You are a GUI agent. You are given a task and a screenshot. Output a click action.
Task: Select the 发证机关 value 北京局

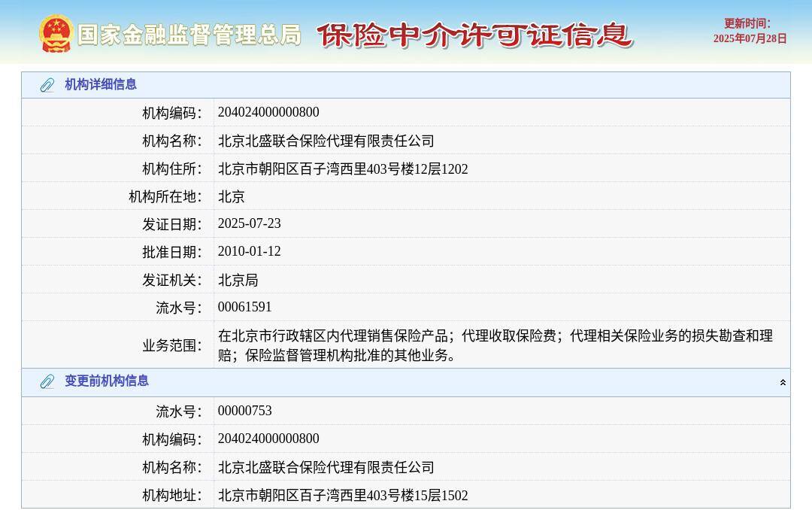238,281
